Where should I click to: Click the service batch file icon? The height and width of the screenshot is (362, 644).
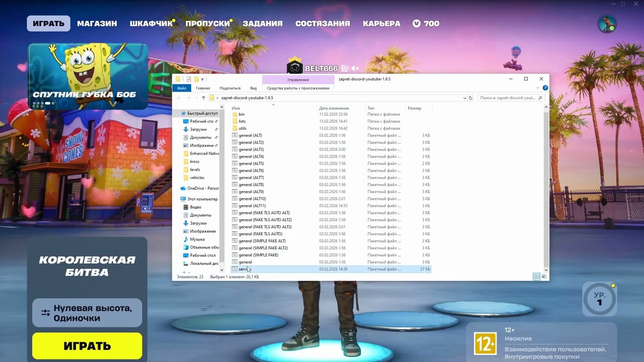coord(235,269)
